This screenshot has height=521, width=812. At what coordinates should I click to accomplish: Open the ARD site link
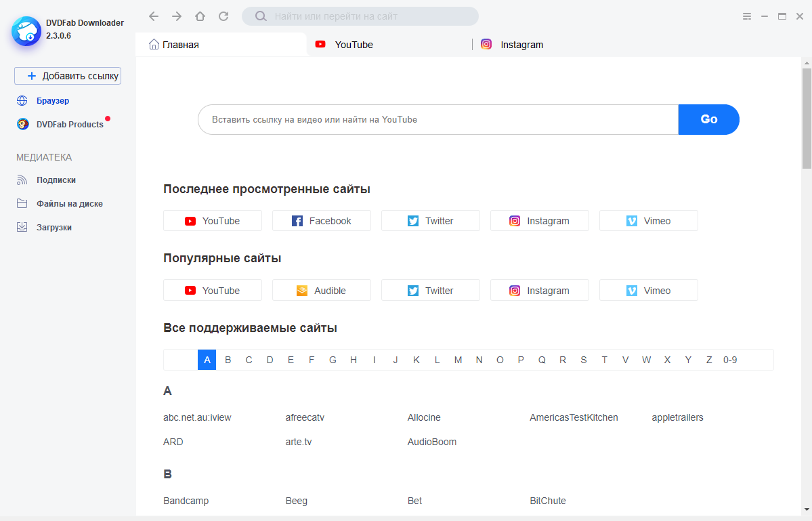(173, 442)
